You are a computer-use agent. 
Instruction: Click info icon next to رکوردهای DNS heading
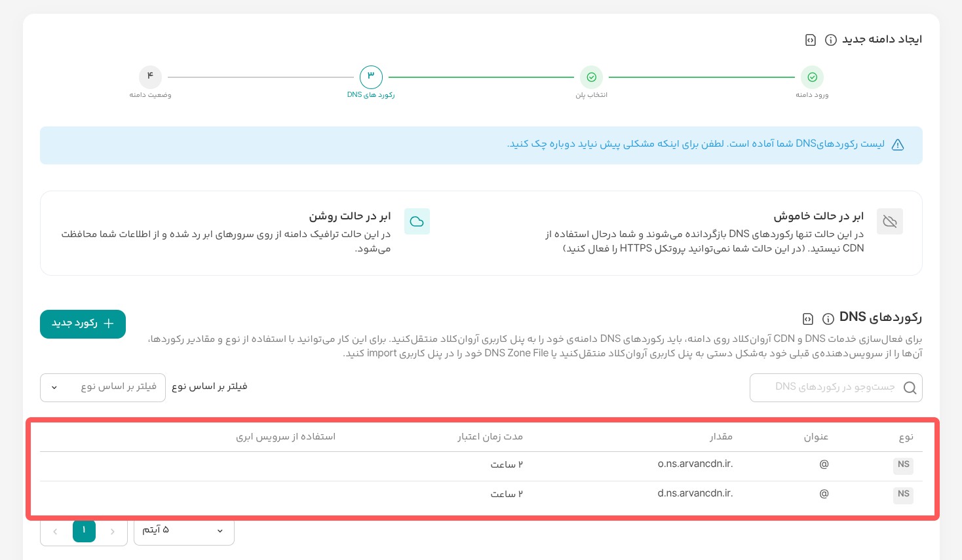828,319
